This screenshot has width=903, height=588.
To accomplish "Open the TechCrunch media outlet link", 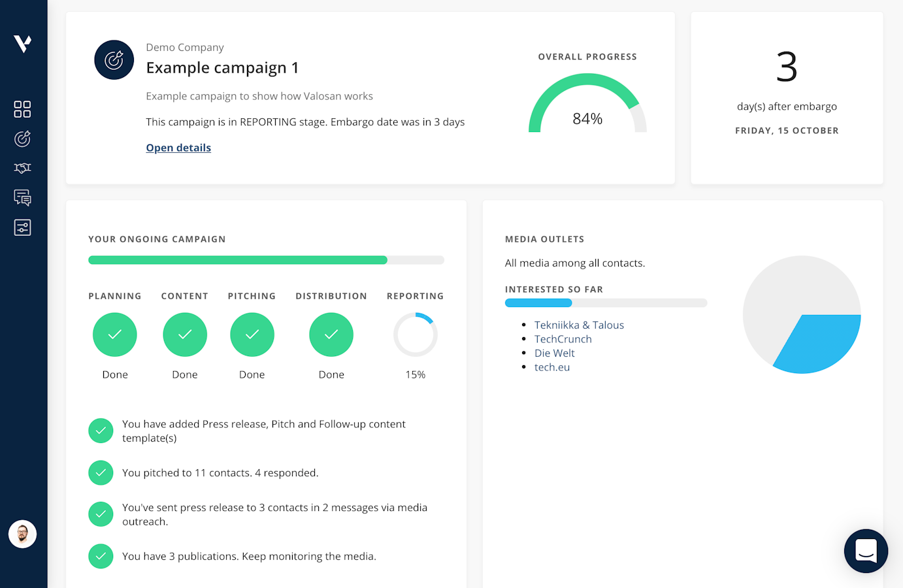I will pyautogui.click(x=563, y=339).
